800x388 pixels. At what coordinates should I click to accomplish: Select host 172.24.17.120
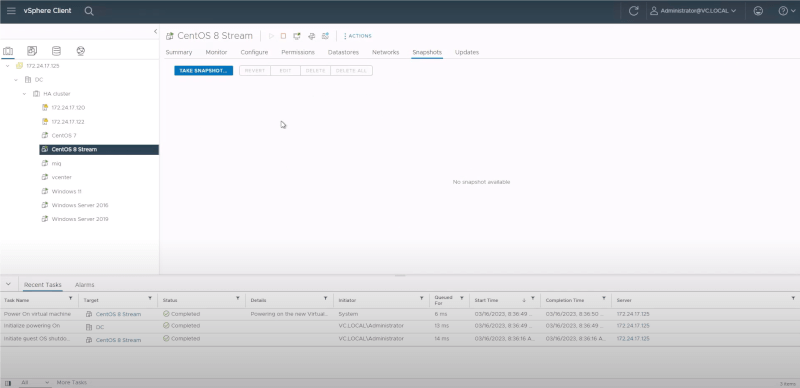click(x=68, y=108)
